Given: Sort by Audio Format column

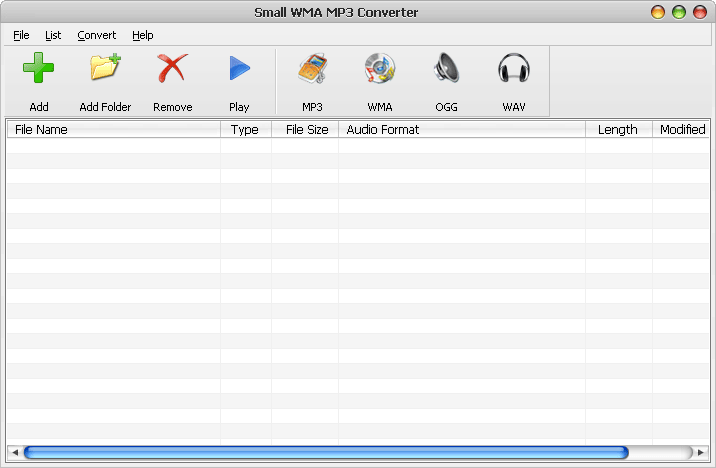Looking at the screenshot, I should click(x=461, y=129).
